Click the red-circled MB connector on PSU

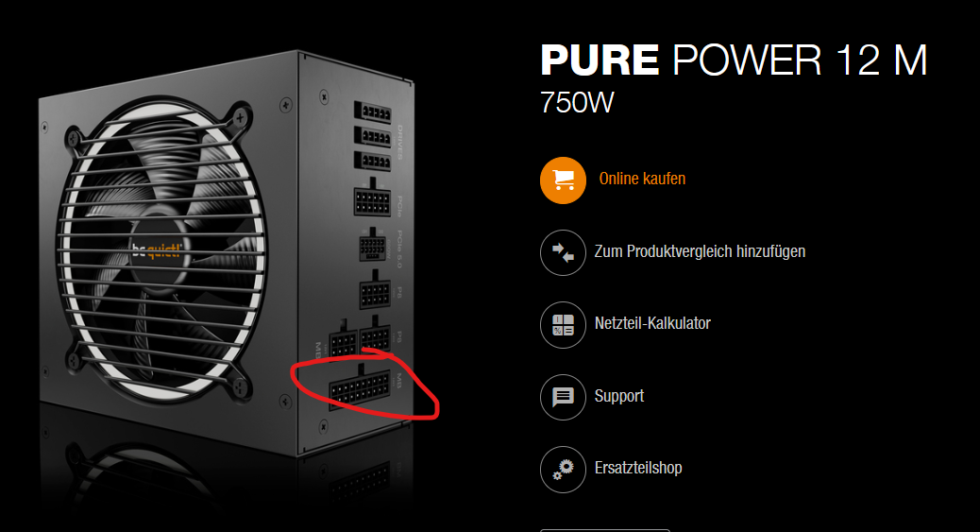pos(360,388)
